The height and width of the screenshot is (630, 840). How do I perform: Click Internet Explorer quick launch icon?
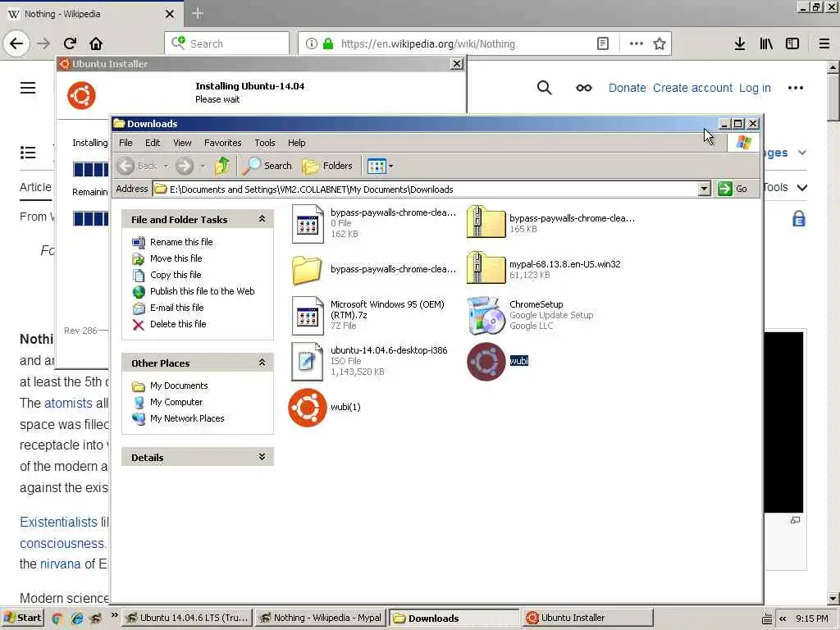coord(76,619)
